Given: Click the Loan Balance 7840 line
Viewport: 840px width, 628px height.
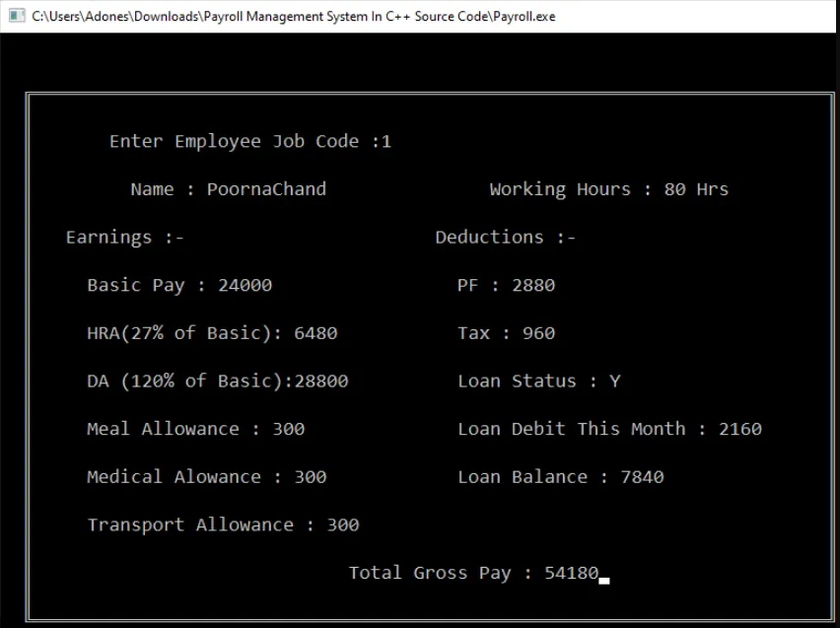Looking at the screenshot, I should (560, 477).
